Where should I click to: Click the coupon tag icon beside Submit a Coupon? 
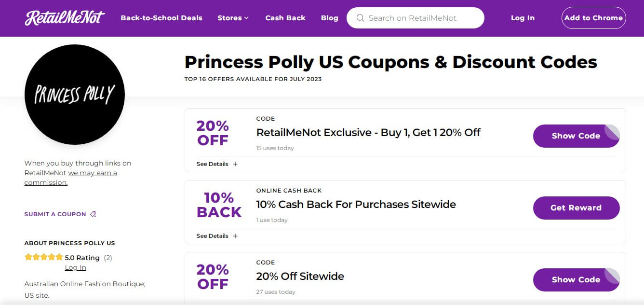click(x=93, y=214)
